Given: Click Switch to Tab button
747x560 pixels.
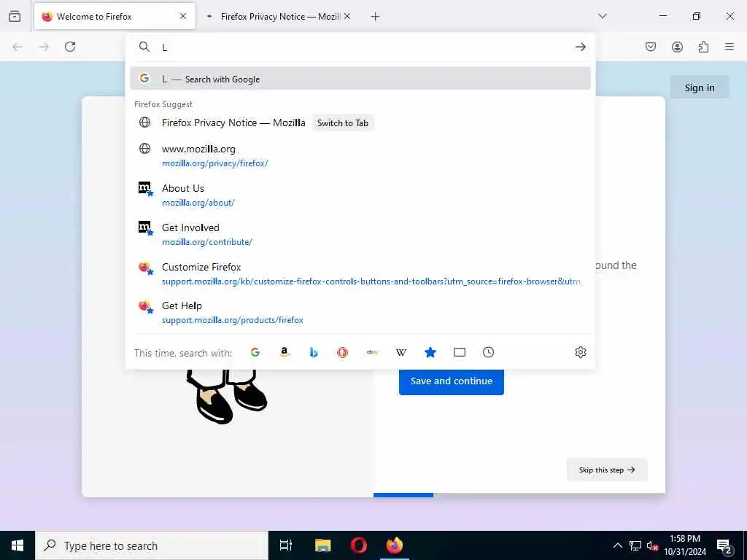Looking at the screenshot, I should (343, 122).
